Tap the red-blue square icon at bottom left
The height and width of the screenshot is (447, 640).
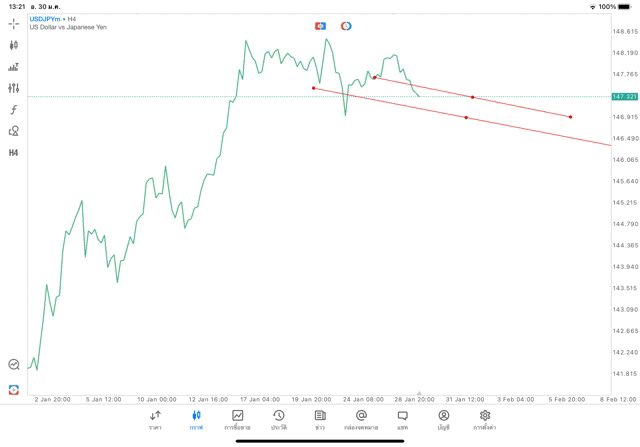(x=13, y=388)
